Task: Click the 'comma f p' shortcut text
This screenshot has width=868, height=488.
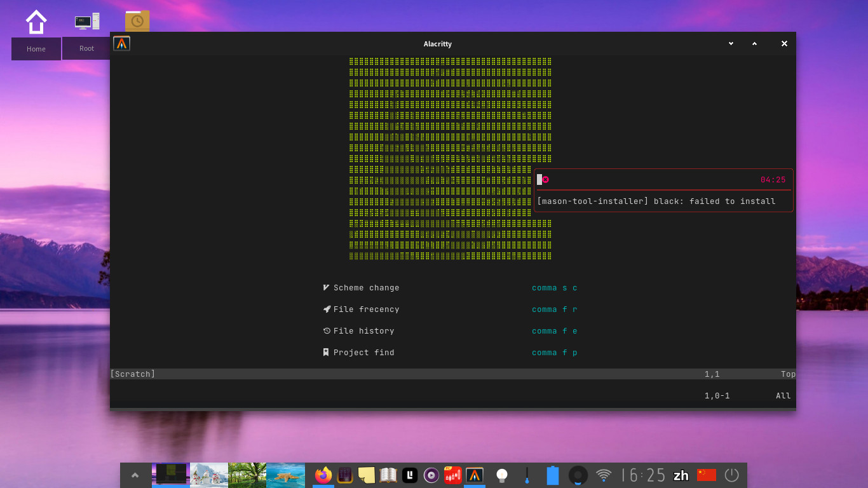Action: 555,353
